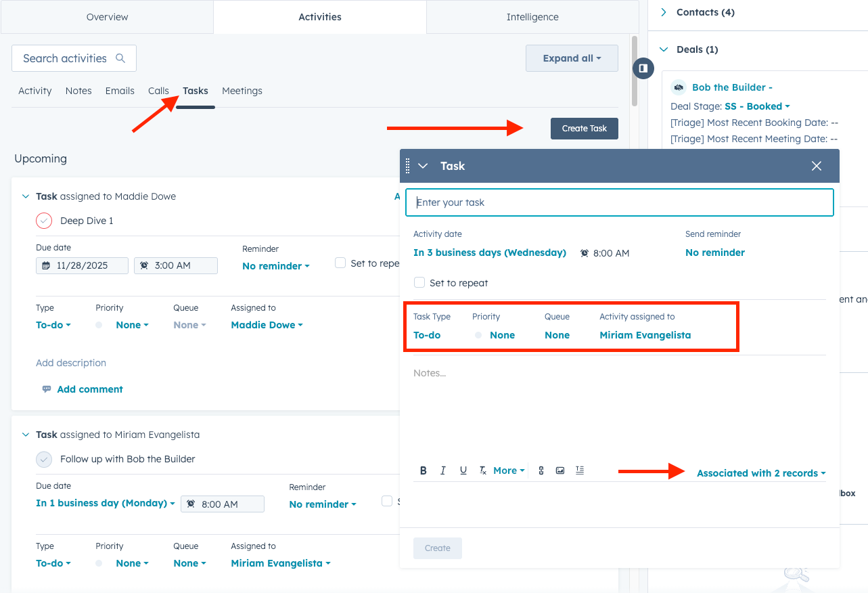This screenshot has height=593, width=868.
Task: Open Associated with 2 records dropdown
Action: pyautogui.click(x=761, y=473)
